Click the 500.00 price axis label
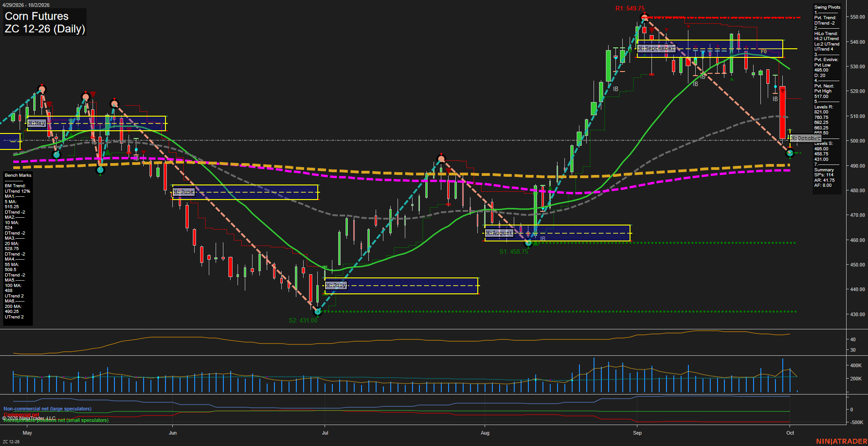 pos(858,141)
